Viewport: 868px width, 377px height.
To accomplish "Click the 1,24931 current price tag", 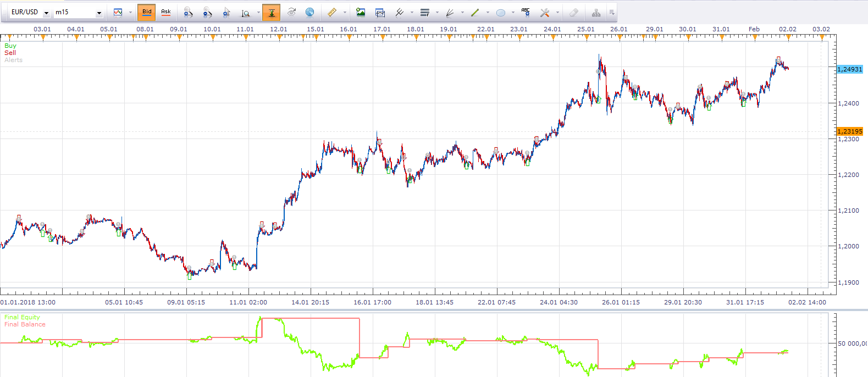I will click(x=850, y=69).
